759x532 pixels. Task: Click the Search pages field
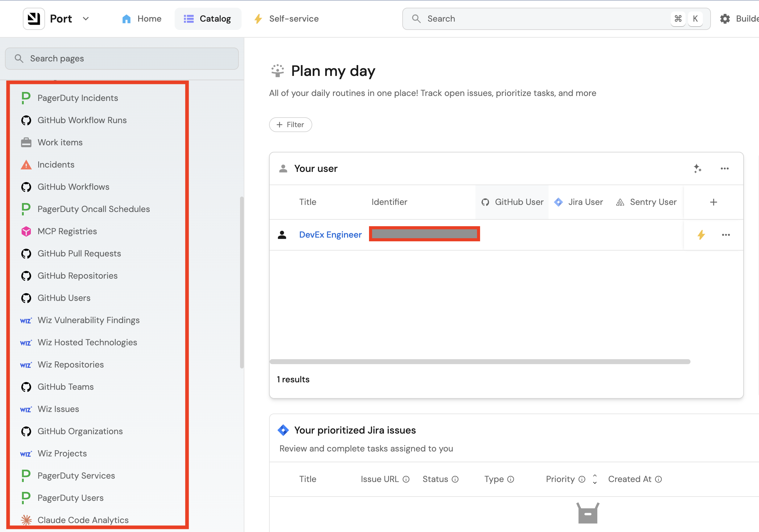(122, 59)
